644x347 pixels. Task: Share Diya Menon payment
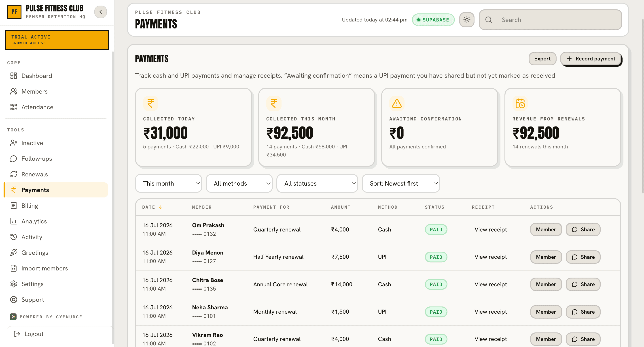(583, 257)
